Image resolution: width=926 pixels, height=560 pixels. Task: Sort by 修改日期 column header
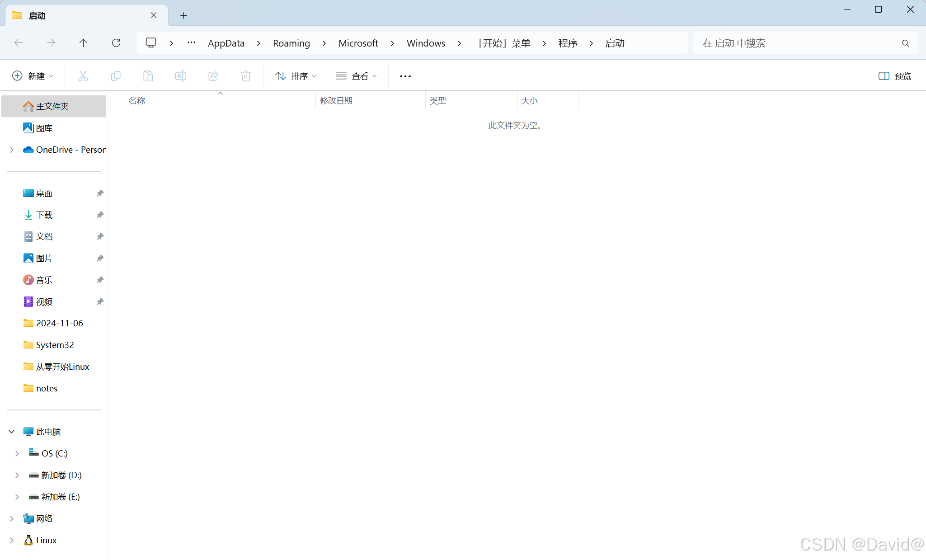(x=336, y=100)
